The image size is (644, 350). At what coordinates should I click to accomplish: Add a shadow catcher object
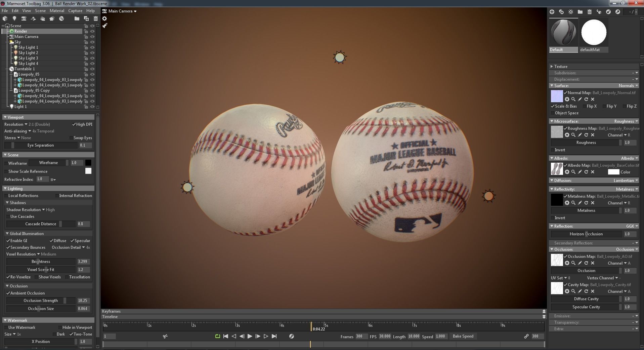[x=33, y=18]
